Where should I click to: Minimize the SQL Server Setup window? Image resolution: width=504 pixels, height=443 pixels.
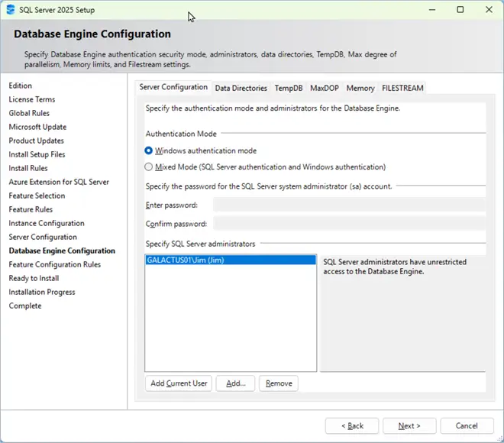tap(432, 10)
